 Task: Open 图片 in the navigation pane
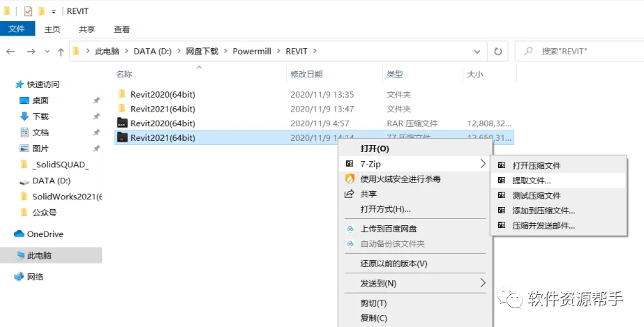tap(40, 149)
